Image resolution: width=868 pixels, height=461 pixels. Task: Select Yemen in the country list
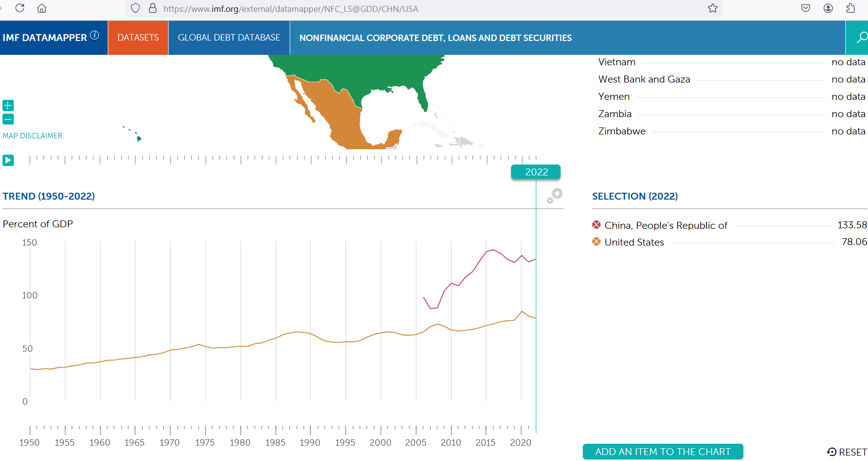732,96
